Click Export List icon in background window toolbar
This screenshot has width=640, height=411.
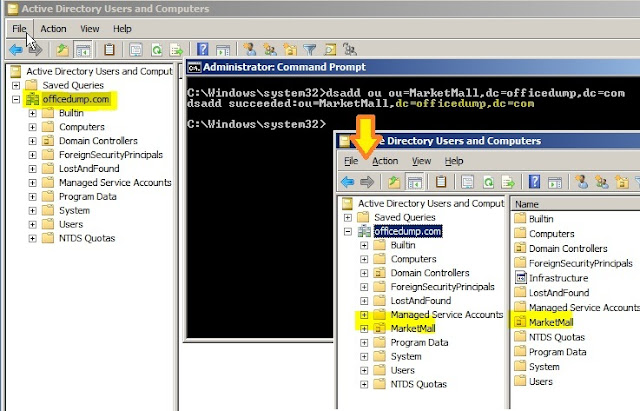176,50
